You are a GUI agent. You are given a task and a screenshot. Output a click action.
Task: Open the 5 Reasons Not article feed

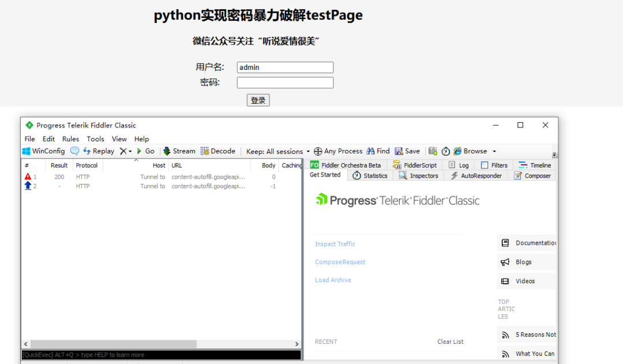(527, 335)
